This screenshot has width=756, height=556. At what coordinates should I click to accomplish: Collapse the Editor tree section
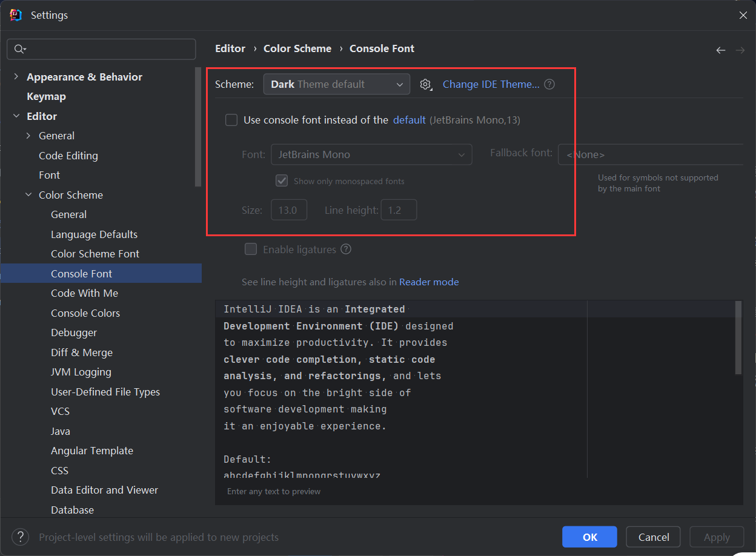pos(16,116)
